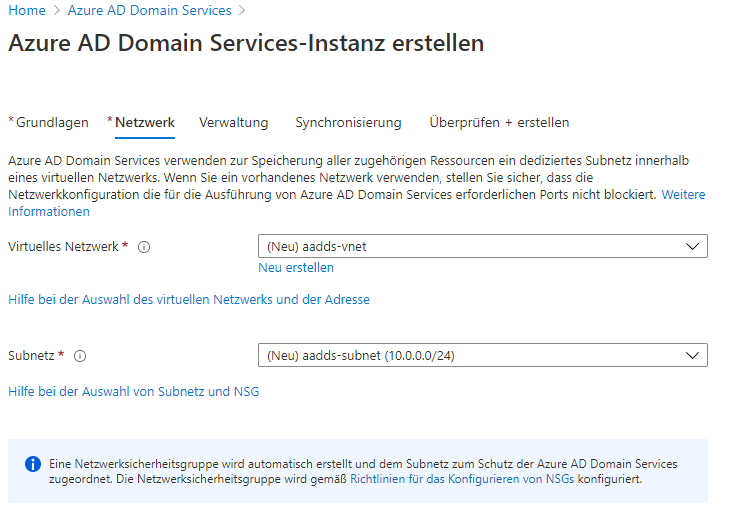Image resolution: width=734 pixels, height=524 pixels.
Task: Open the Virtuelles Netzwerk dropdown
Action: [x=483, y=246]
